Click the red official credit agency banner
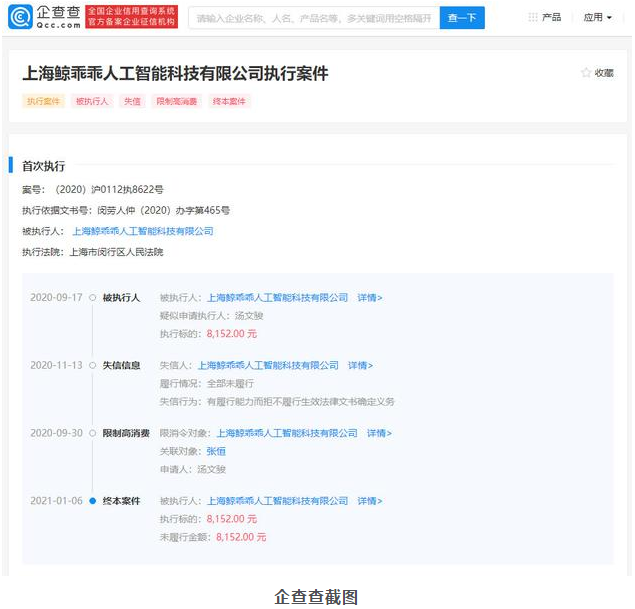The image size is (635, 609). click(x=132, y=17)
